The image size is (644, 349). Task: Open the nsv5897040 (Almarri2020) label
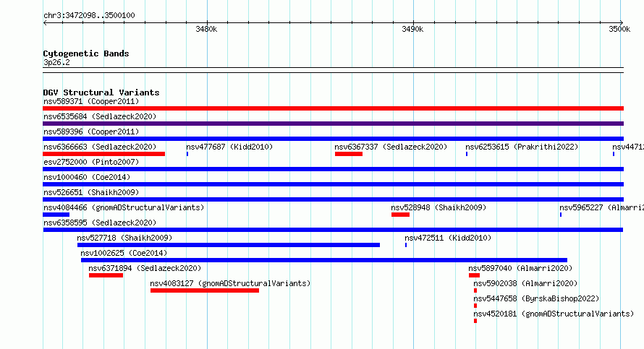point(520,268)
